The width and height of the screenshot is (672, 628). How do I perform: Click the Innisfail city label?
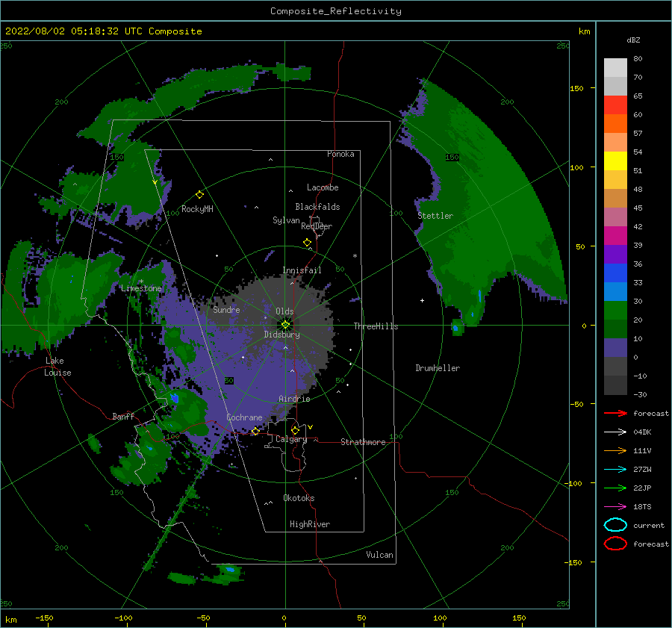point(302,270)
